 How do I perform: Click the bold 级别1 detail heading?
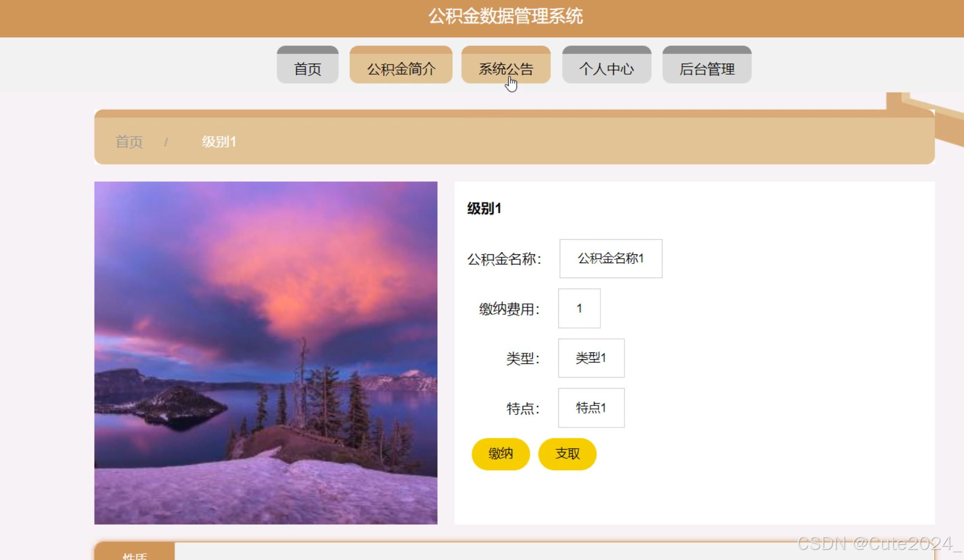484,209
